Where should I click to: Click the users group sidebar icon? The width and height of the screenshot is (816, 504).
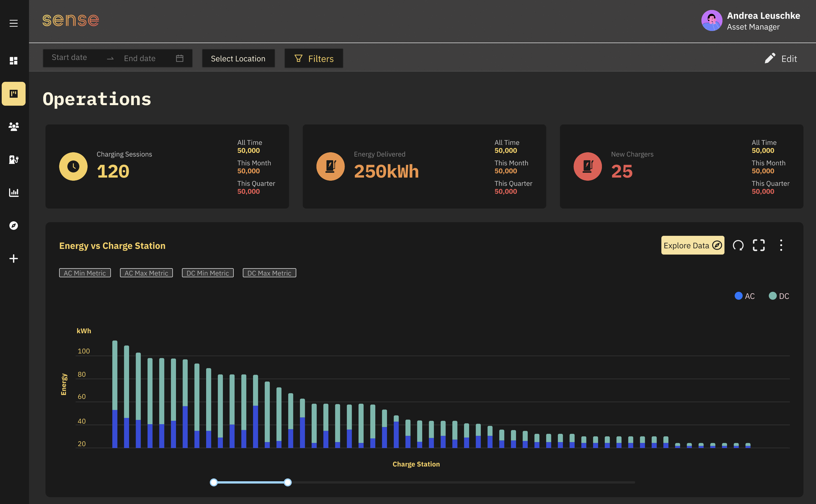pos(14,126)
